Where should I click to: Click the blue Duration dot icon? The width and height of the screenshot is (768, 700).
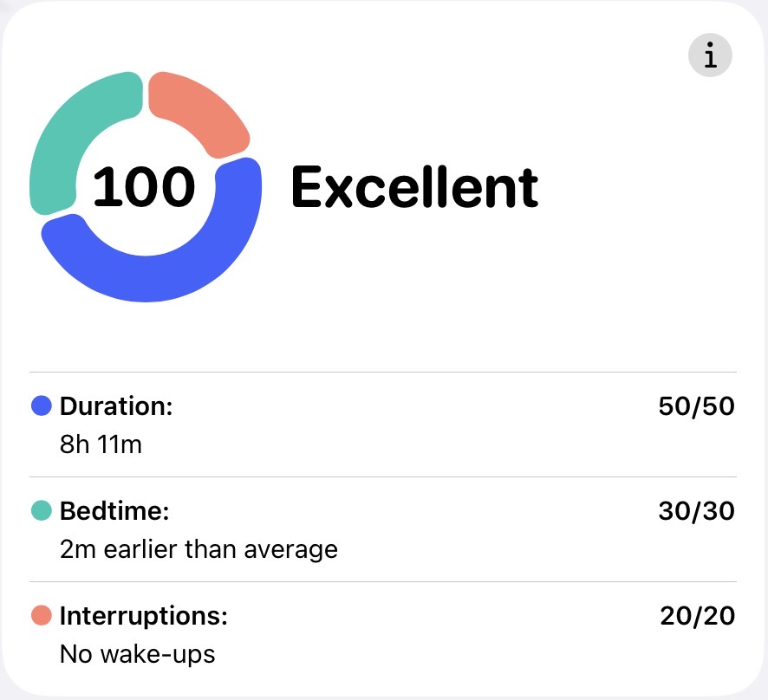tap(42, 406)
